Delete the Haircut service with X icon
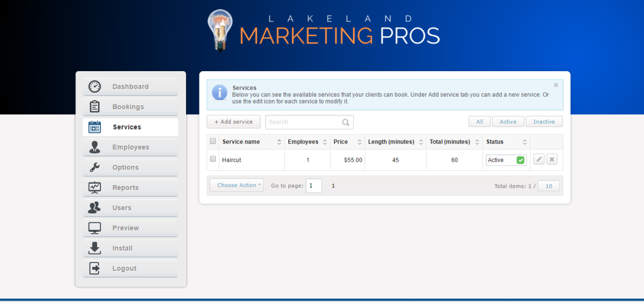The width and height of the screenshot is (644, 302). 552,160
